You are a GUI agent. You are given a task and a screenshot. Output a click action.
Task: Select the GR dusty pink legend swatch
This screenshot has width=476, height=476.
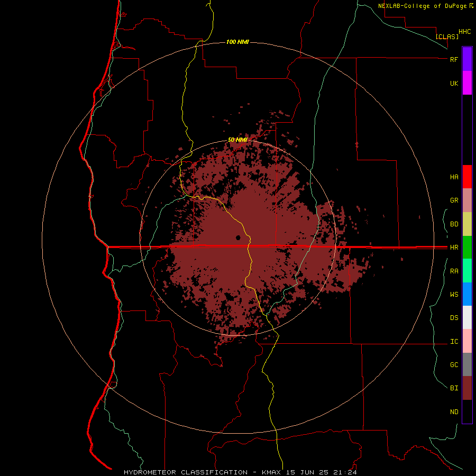tap(467, 200)
